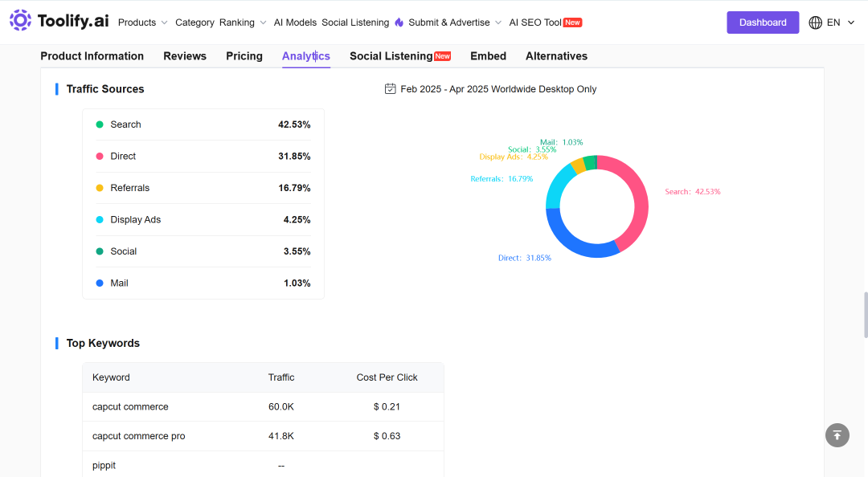
Task: Click the pippit keyword cell
Action: [104, 466]
